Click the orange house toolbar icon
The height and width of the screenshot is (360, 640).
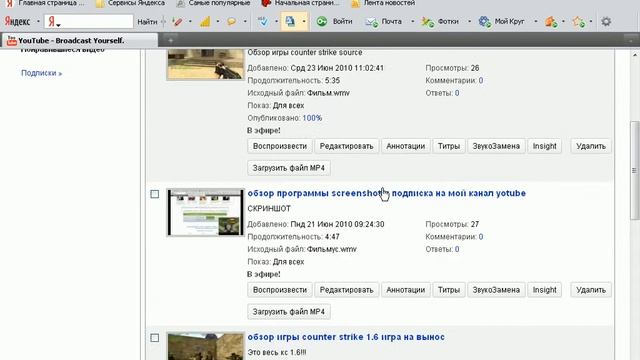click(551, 21)
